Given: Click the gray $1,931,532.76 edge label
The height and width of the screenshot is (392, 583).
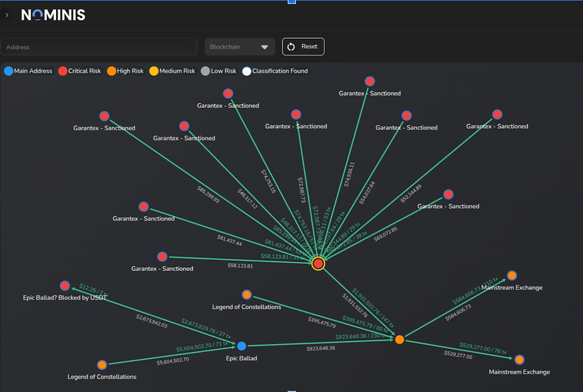Looking at the screenshot, I should click(x=355, y=306).
